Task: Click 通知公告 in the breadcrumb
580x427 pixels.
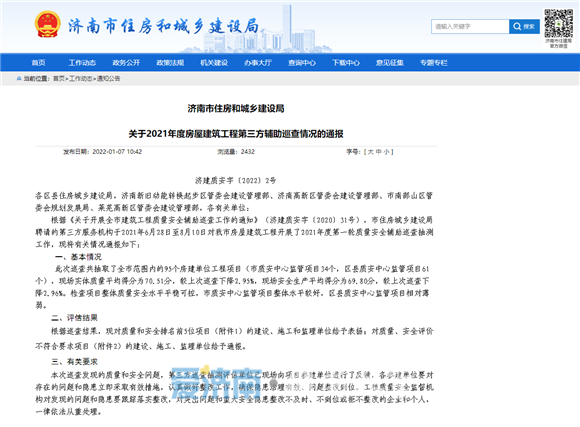Action: pyautogui.click(x=108, y=78)
